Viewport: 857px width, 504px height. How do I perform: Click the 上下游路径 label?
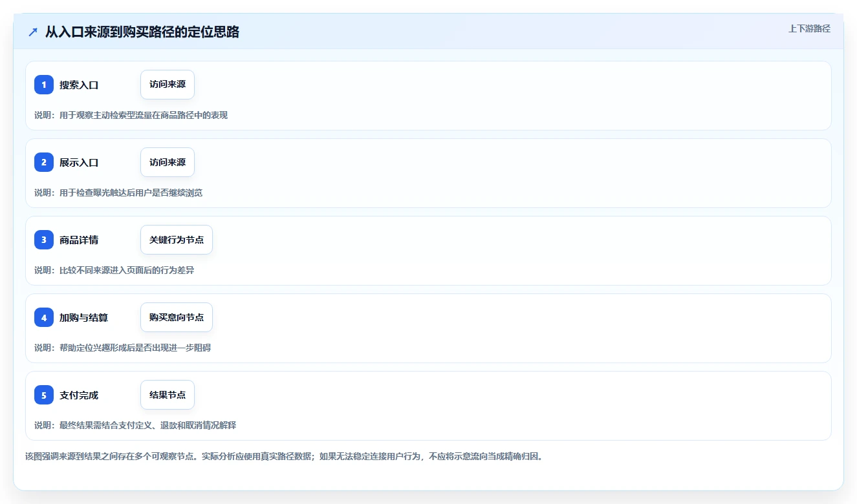809,28
